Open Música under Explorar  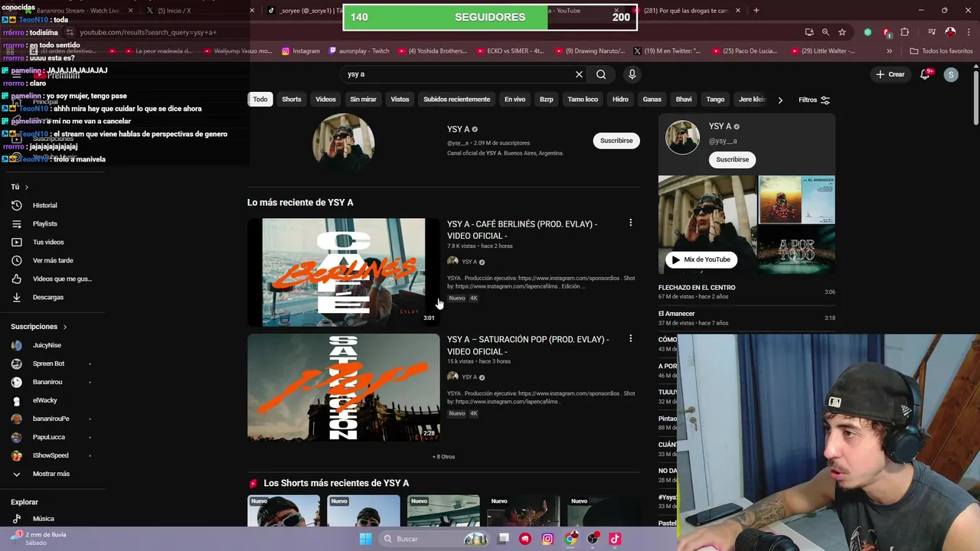pos(44,518)
